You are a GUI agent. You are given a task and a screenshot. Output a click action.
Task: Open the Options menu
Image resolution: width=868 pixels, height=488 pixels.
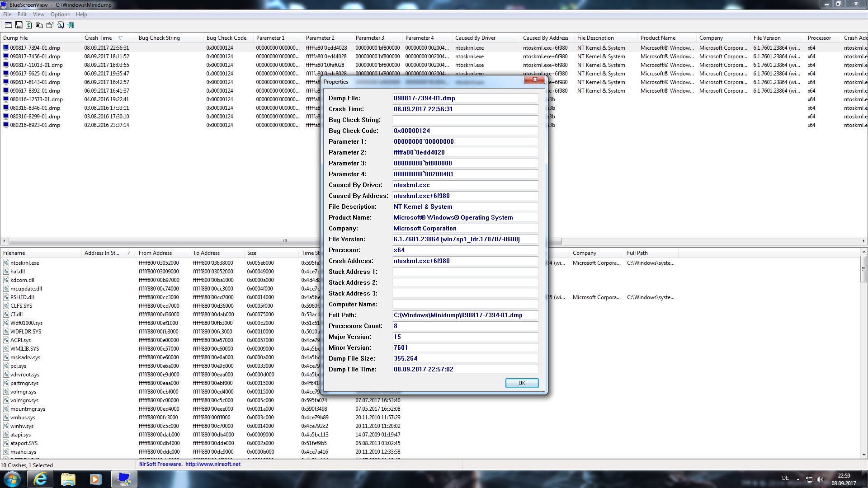[x=60, y=14]
